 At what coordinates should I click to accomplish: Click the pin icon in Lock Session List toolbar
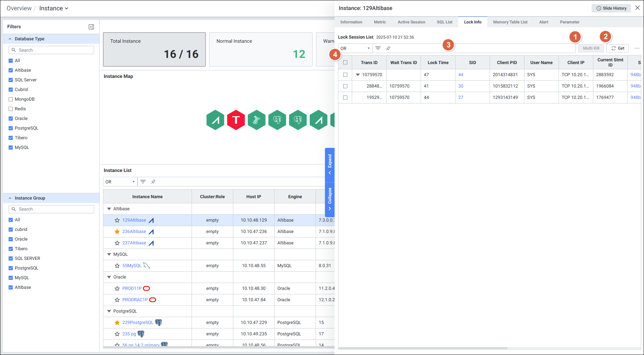point(388,48)
